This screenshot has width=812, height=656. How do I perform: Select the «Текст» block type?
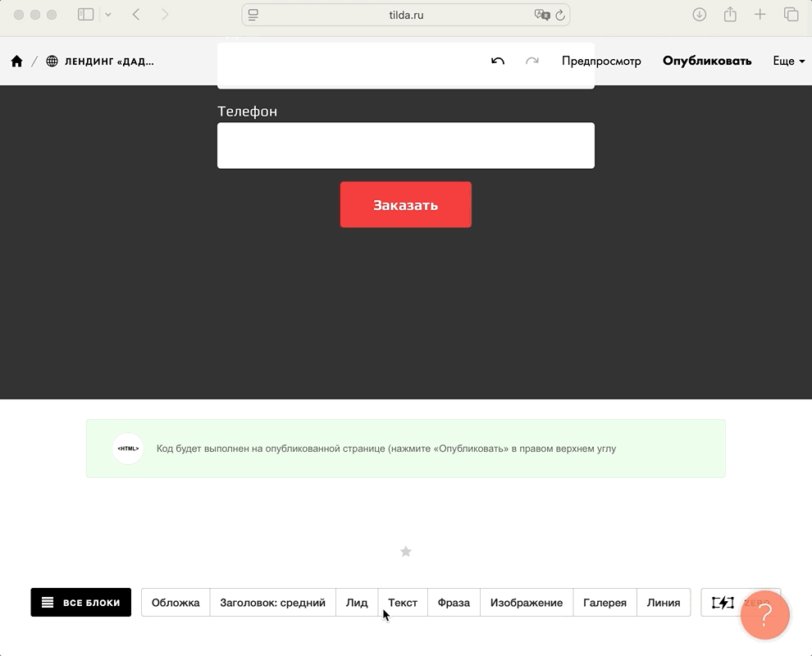pos(403,603)
